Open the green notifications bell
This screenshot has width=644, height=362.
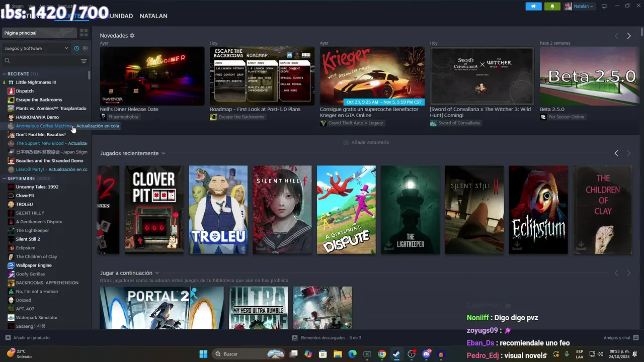552,6
